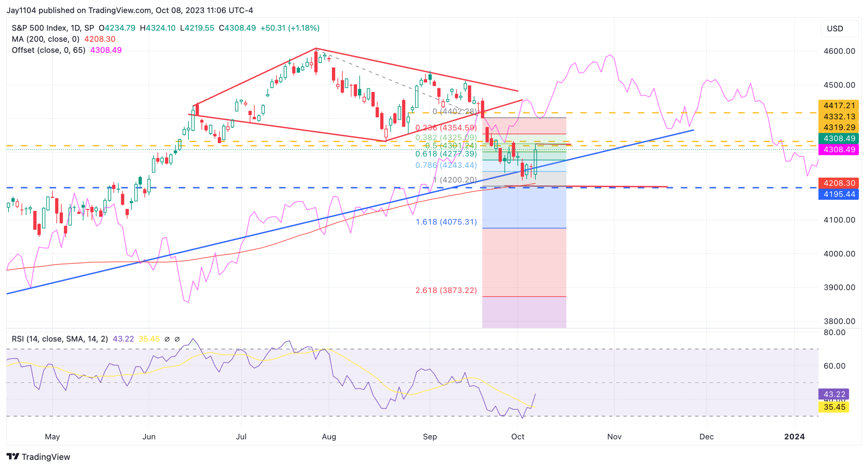
Task: Click the 4417.21 orange price label
Action: pyautogui.click(x=839, y=105)
